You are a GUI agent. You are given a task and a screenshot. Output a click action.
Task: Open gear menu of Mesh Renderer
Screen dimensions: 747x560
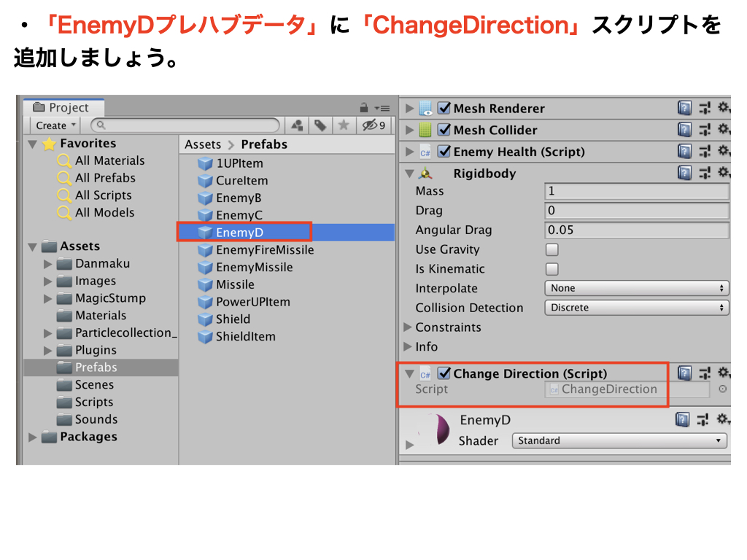pos(724,108)
